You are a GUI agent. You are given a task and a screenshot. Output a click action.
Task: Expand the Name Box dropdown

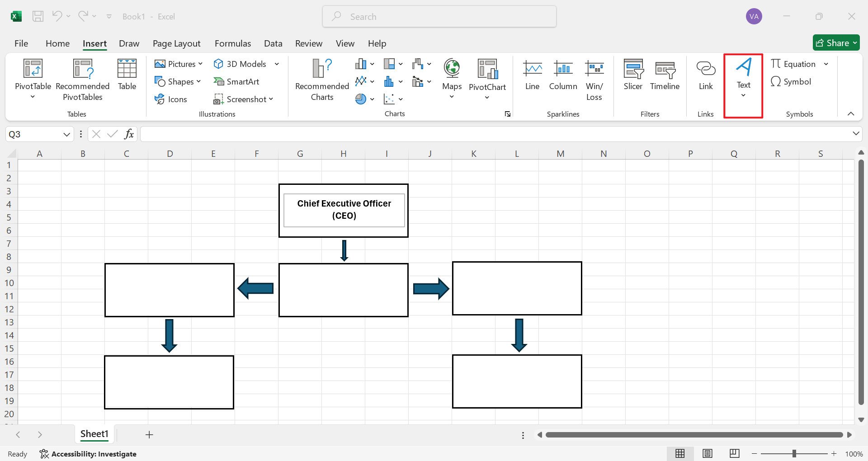click(x=66, y=134)
